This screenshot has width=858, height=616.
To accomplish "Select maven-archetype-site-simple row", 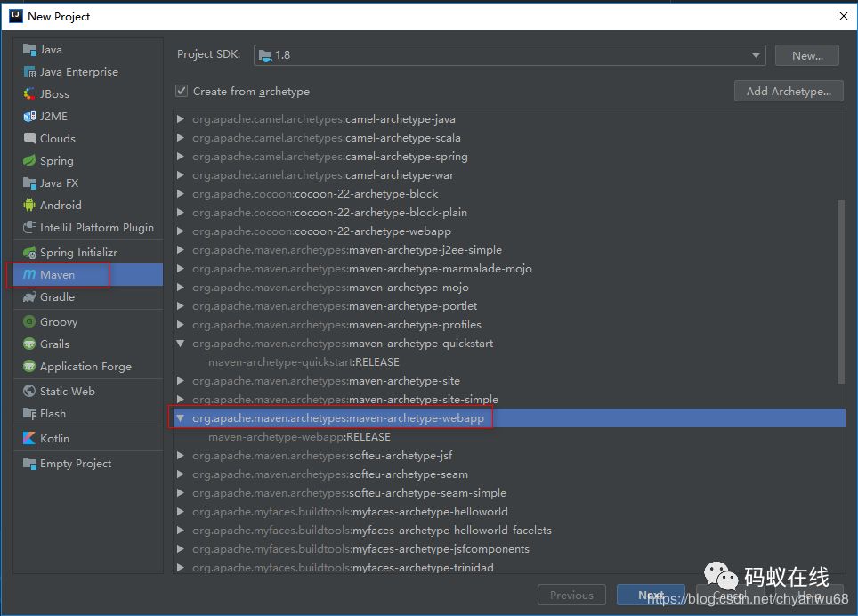I will click(509, 400).
